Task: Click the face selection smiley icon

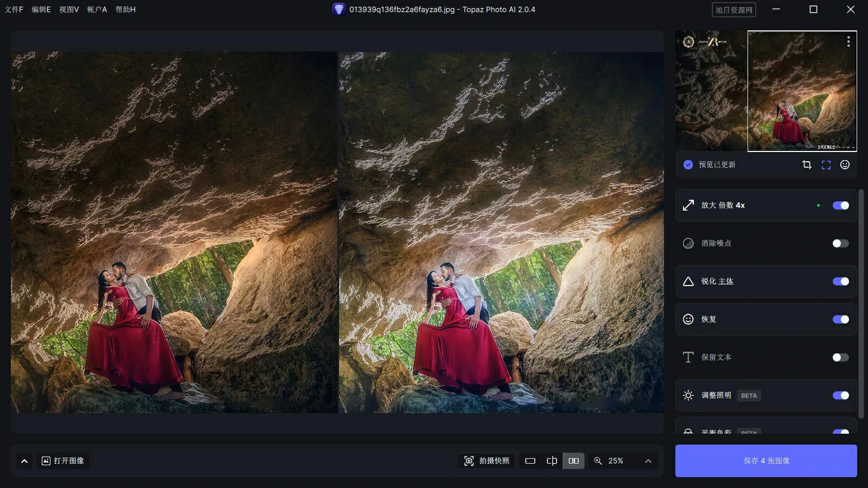Action: coord(845,164)
